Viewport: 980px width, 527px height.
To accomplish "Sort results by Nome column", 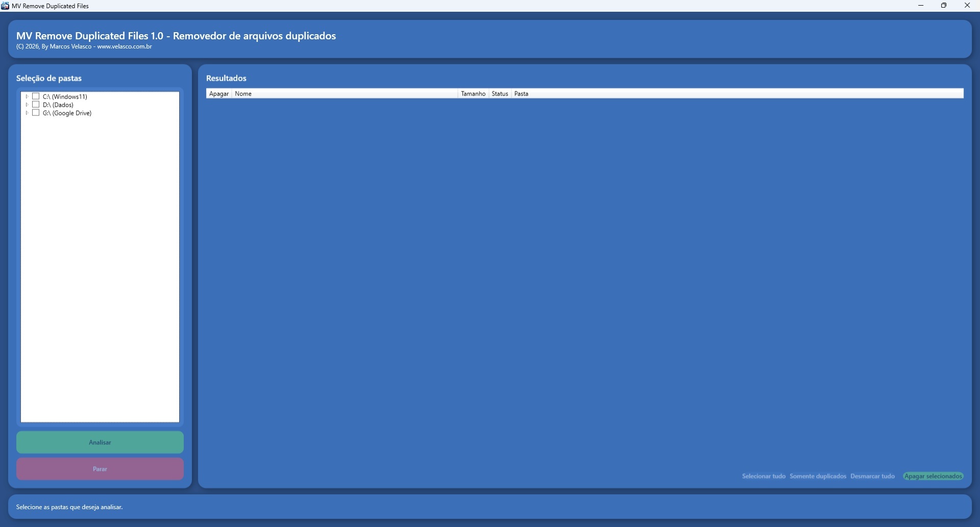I will tap(345, 94).
